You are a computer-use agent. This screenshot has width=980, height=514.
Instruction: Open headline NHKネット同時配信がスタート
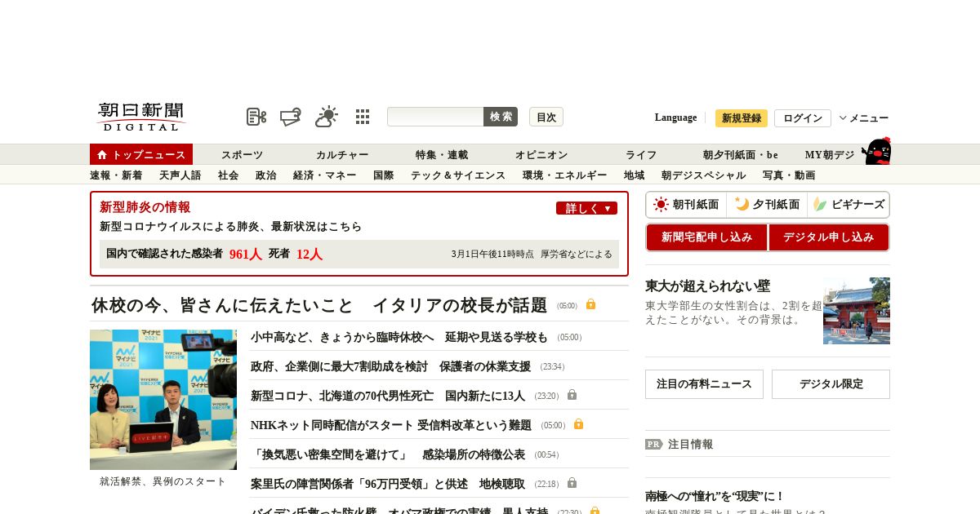[391, 425]
